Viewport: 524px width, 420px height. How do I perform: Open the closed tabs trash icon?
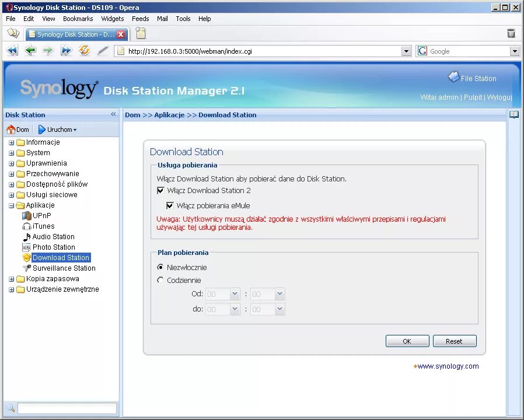pos(511,33)
